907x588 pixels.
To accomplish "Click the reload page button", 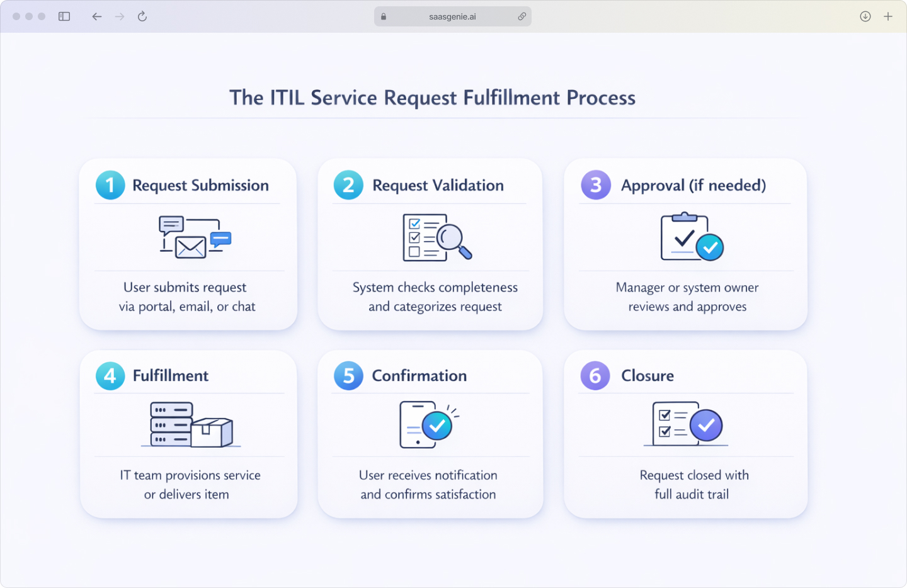I will click(x=142, y=16).
